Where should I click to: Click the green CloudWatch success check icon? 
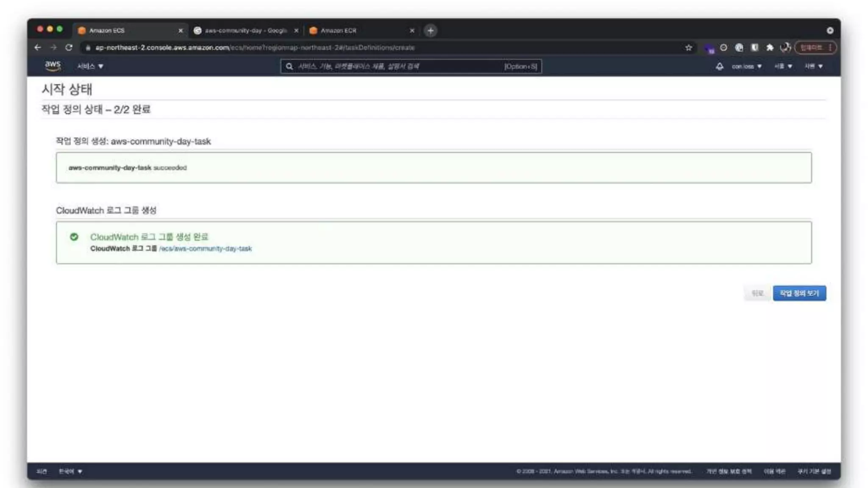[x=74, y=237]
